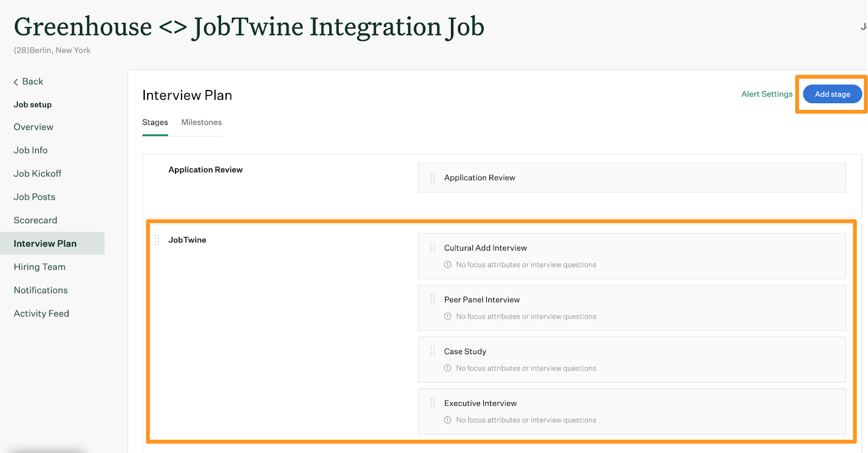Switch to the Milestones tab
The width and height of the screenshot is (868, 453).
coord(201,122)
